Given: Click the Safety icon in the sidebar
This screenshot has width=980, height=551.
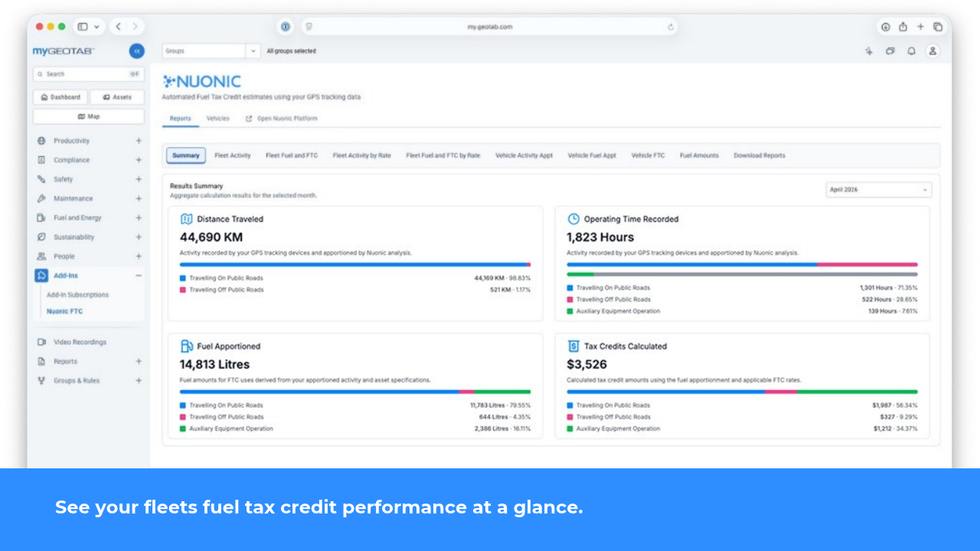Looking at the screenshot, I should click(x=41, y=179).
